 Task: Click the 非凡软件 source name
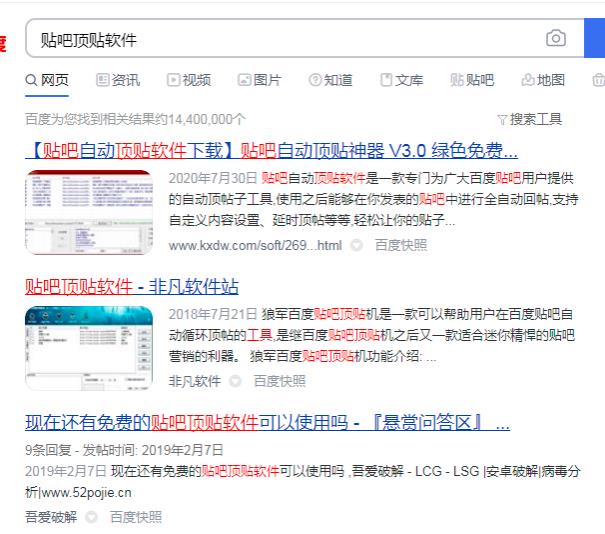(x=195, y=381)
